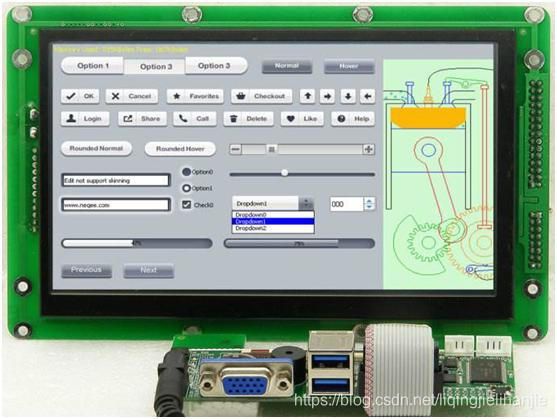Click the engine piston diagram
This screenshot has width=557, height=419.
click(x=438, y=174)
